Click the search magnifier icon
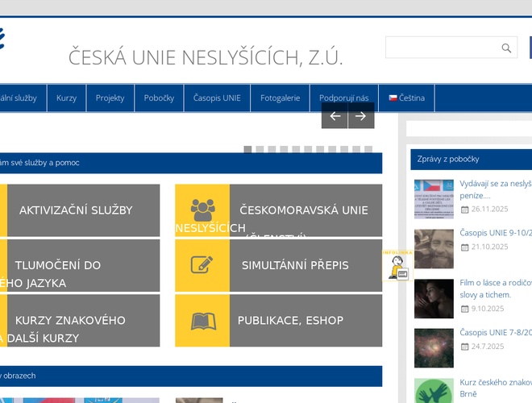Screen dimensions: 532x403 pyautogui.click(x=506, y=48)
